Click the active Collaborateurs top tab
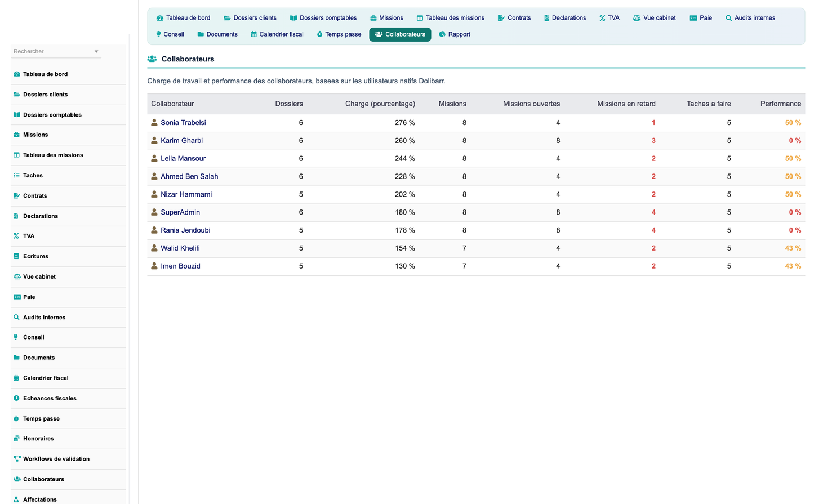Viewport: 814px width, 504px height. pos(400,34)
